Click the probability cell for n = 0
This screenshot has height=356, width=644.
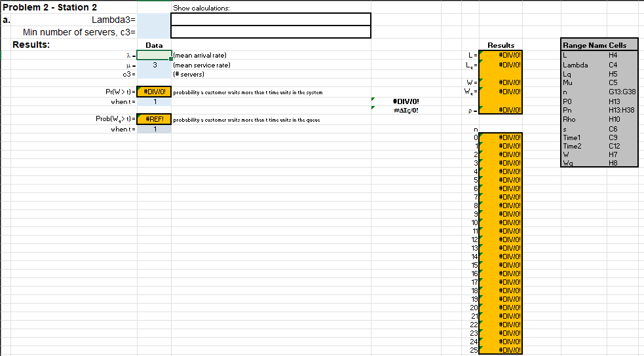click(501, 137)
